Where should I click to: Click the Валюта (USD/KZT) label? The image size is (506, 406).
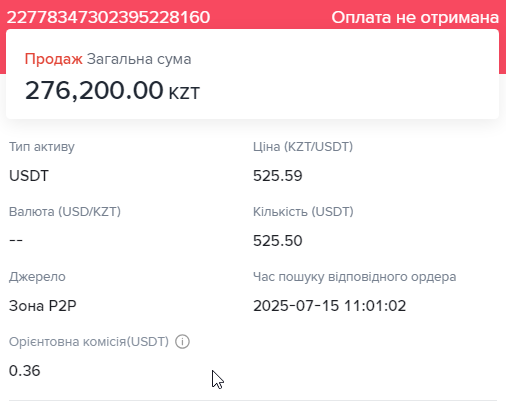(x=65, y=212)
